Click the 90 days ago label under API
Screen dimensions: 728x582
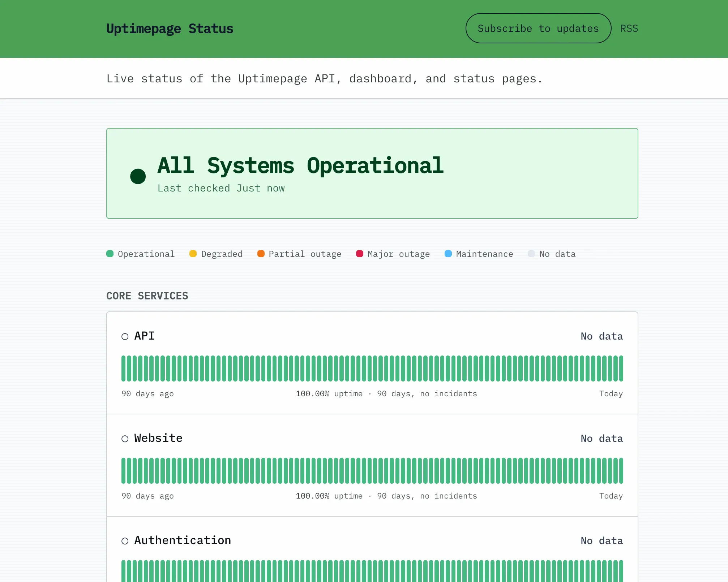click(147, 394)
